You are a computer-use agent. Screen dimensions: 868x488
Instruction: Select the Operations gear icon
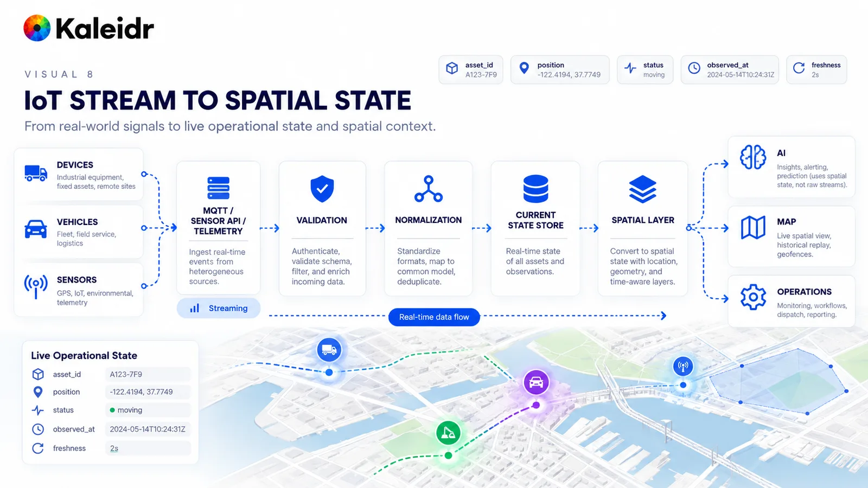tap(753, 297)
